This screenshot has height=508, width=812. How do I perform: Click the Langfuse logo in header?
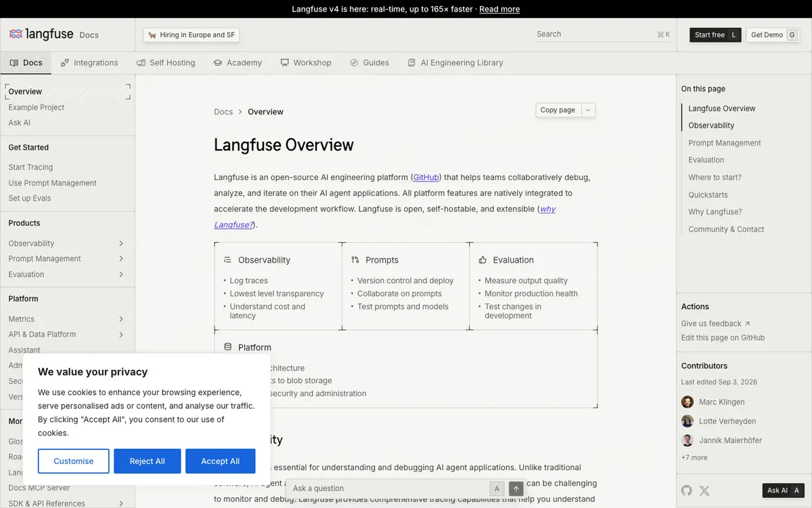(41, 34)
